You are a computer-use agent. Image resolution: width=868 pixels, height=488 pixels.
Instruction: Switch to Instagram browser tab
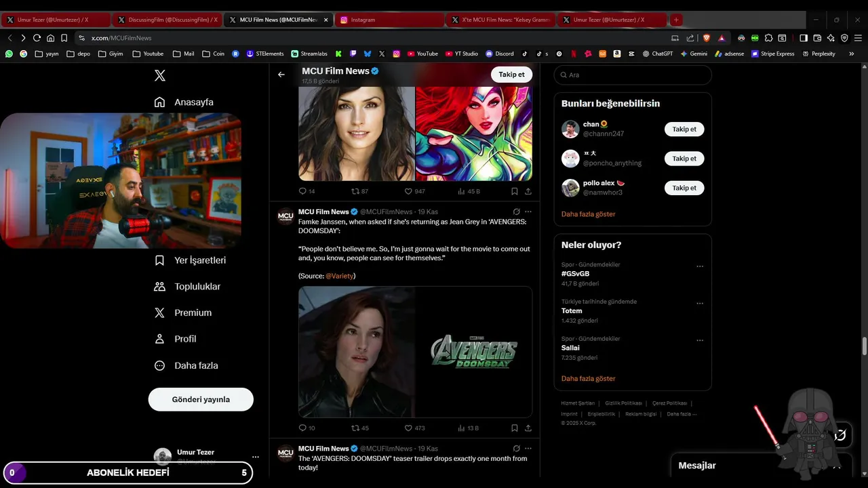pos(389,20)
